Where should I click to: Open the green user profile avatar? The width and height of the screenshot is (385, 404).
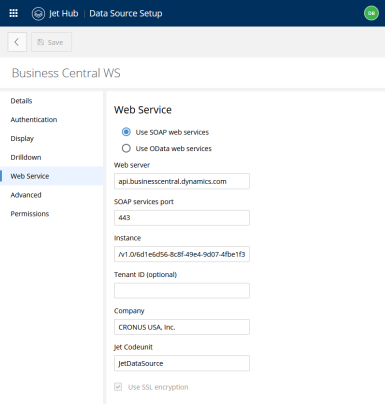(371, 13)
